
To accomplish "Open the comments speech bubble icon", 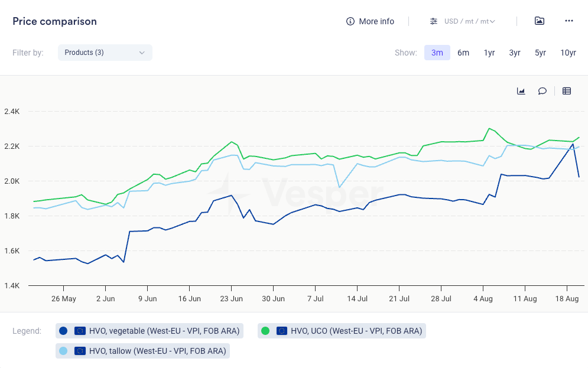I will point(542,91).
